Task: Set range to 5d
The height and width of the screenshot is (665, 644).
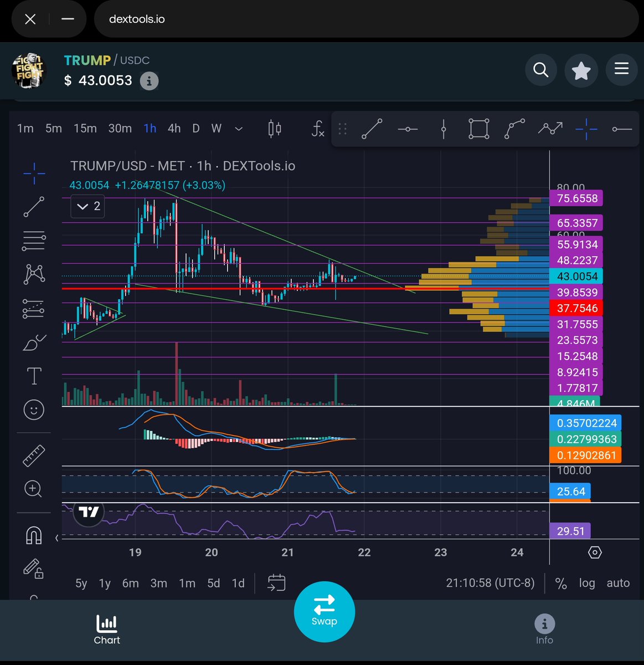Action: tap(214, 583)
